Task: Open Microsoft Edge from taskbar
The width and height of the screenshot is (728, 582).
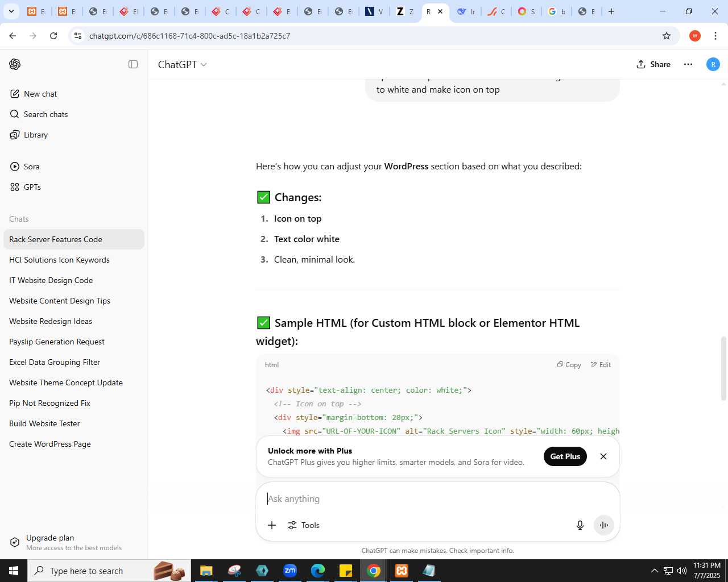Action: coord(317,571)
